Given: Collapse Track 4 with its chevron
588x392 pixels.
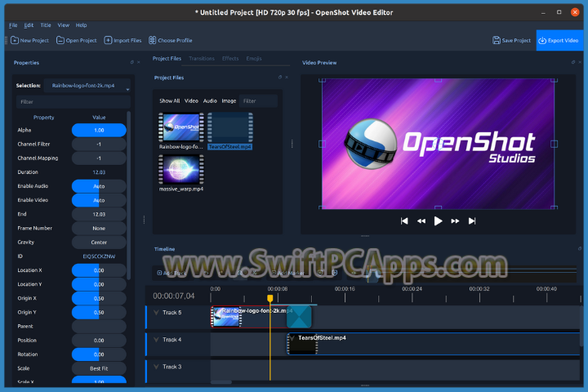Looking at the screenshot, I should point(156,340).
